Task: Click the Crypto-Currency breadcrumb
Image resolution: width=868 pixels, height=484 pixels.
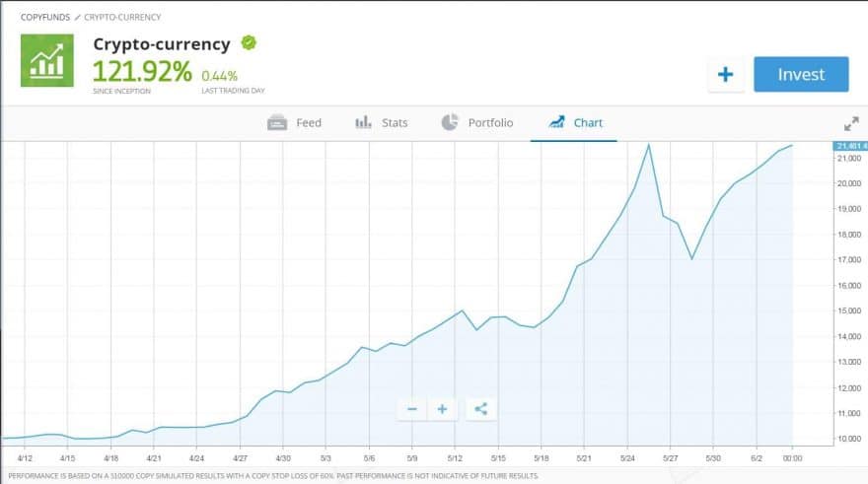Action: pyautogui.click(x=122, y=17)
